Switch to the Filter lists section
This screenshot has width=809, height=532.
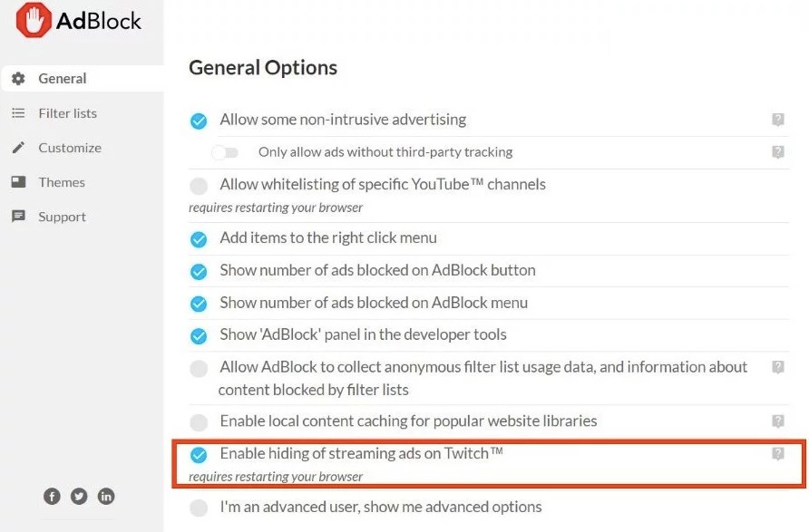67,113
